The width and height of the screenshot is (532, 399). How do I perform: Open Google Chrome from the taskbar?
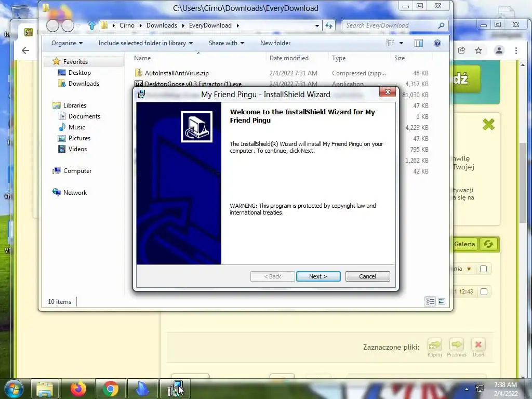pos(110,389)
